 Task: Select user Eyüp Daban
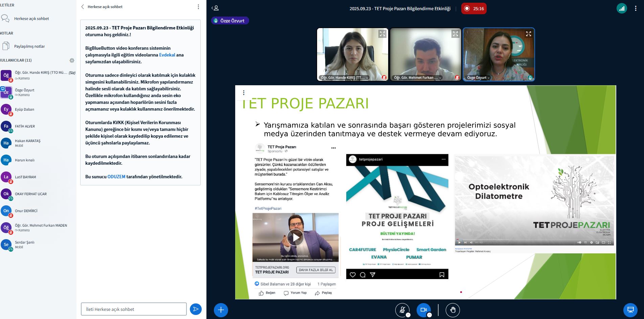coord(38,109)
